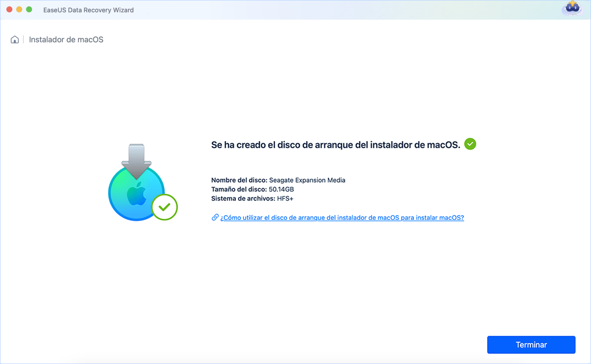Click the avatar icon in title bar

coord(572,9)
